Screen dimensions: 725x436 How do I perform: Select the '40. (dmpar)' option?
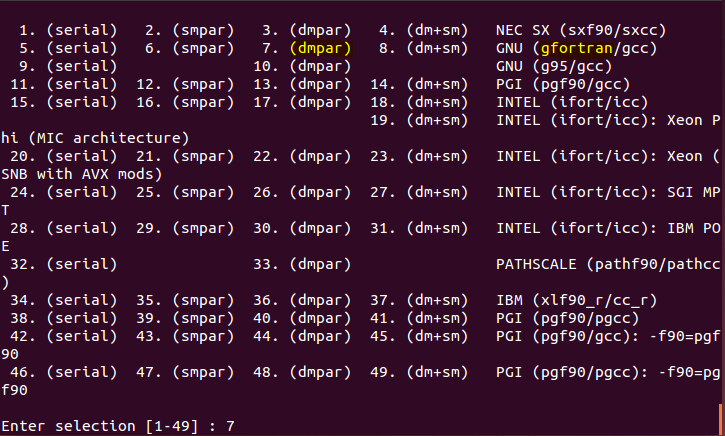302,319
